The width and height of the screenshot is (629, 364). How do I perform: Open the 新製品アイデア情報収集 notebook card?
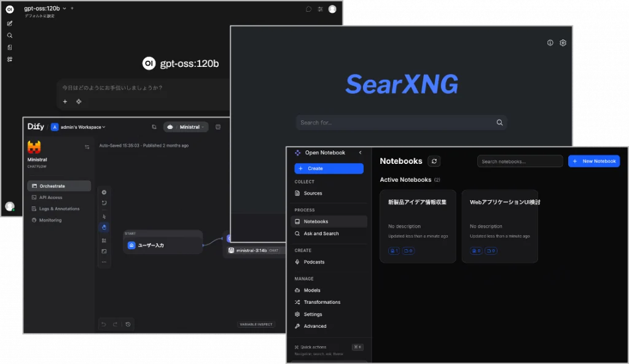click(418, 225)
